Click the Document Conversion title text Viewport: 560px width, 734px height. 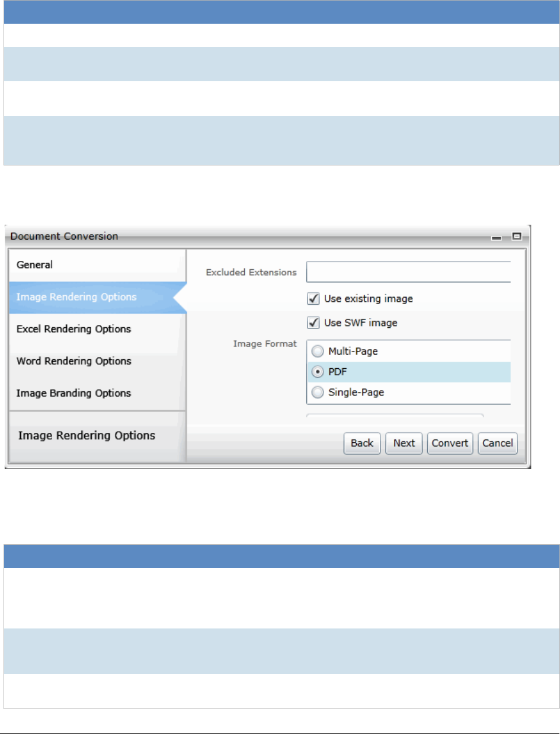(x=65, y=236)
